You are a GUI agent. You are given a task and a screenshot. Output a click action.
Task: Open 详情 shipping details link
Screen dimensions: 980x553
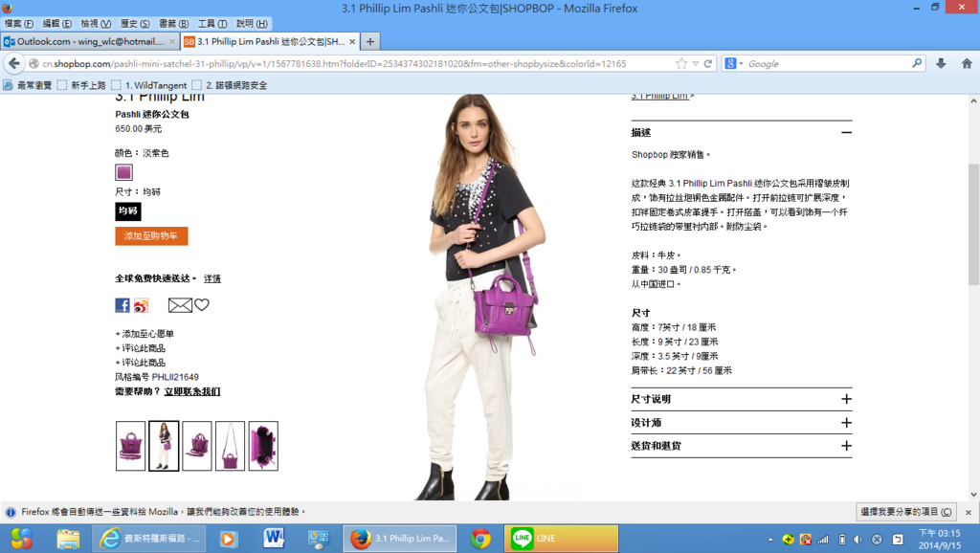[212, 278]
